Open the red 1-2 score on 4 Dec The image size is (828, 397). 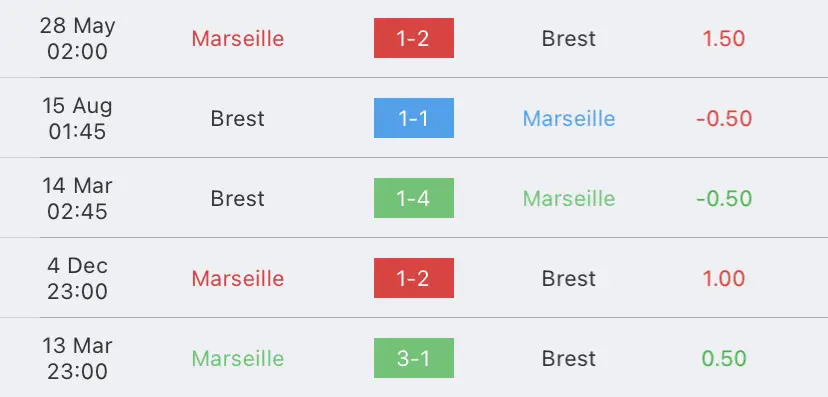tap(413, 278)
